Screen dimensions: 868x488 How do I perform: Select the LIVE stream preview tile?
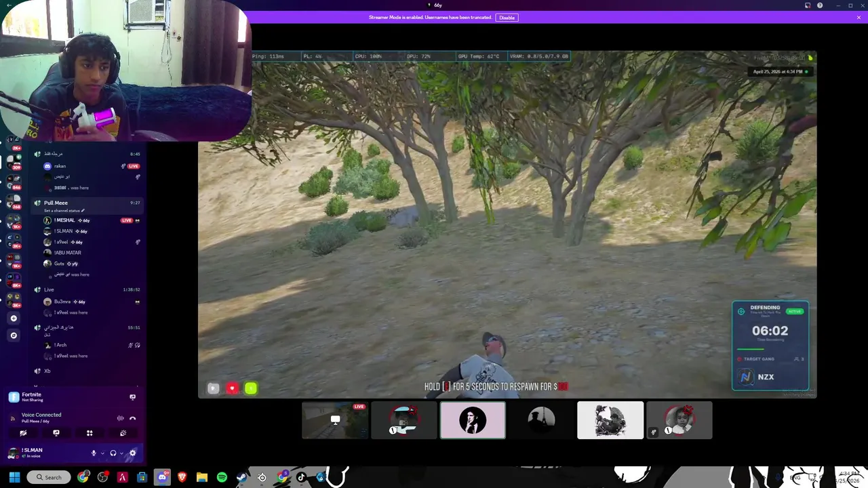335,420
